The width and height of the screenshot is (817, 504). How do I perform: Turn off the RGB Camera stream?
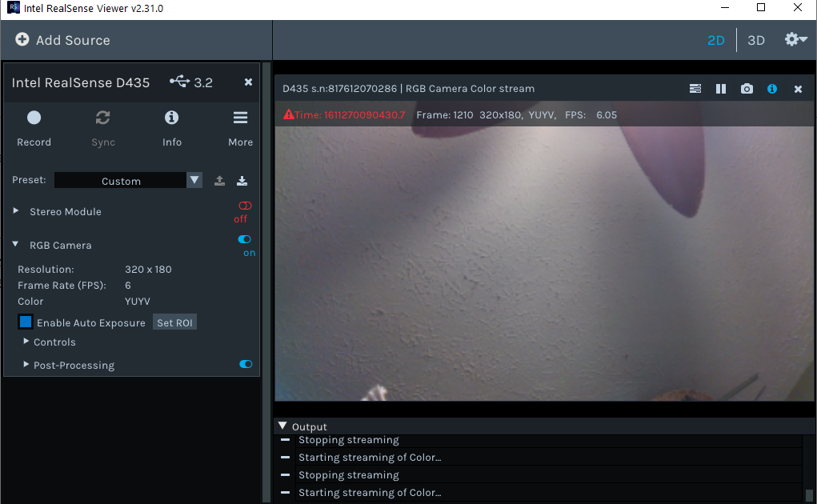pos(244,239)
